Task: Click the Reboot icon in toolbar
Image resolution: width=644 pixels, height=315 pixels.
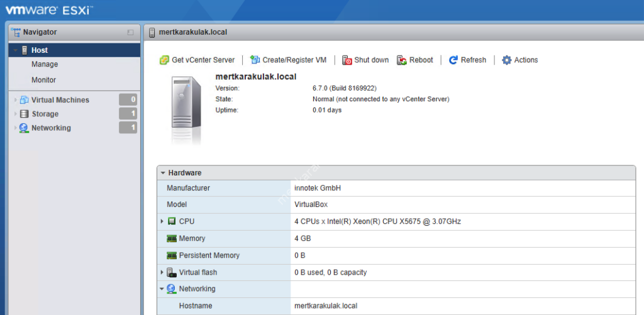Action: point(402,60)
